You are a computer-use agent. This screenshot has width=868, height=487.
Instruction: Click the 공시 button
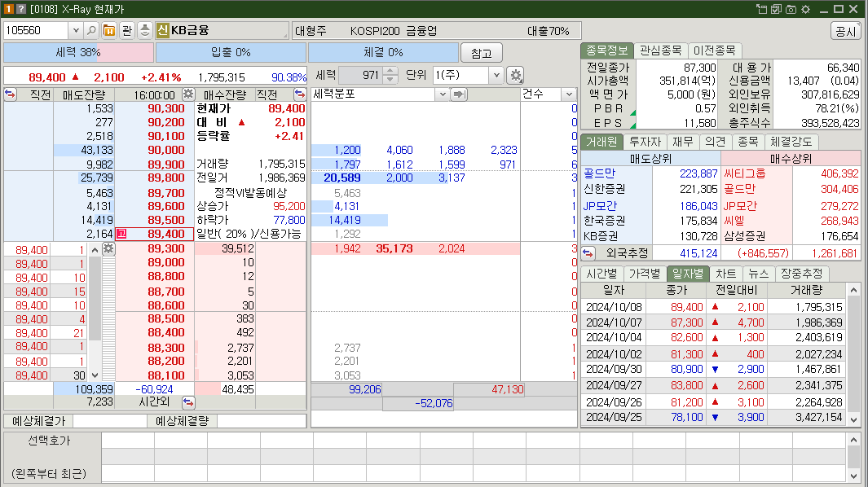tap(845, 31)
